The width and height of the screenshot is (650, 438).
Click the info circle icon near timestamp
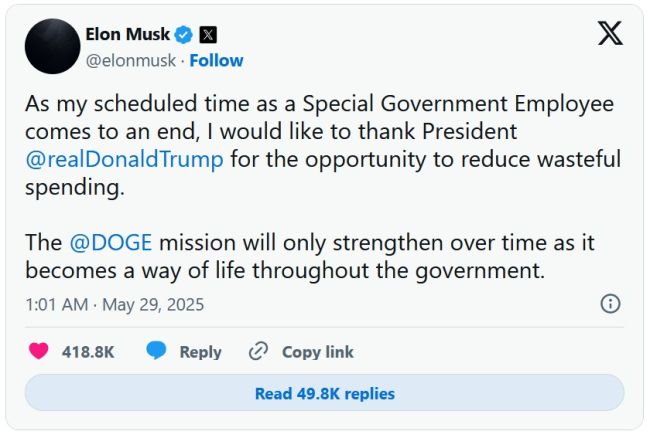610,304
